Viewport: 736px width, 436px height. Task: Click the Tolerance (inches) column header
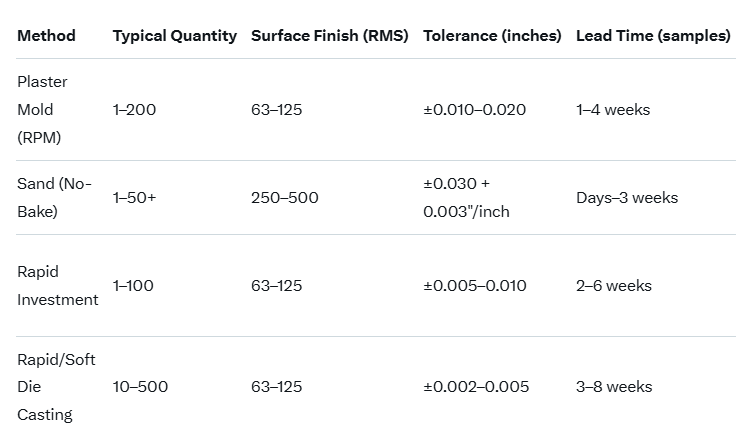point(491,36)
